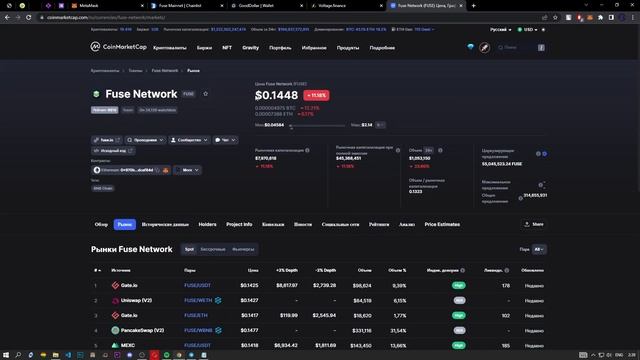640x360 pixels.
Task: Click total supply info icon
Action: click(520, 198)
